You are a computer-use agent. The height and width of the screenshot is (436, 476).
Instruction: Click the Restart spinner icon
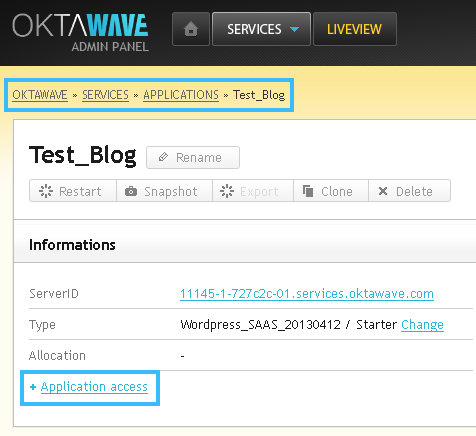[46, 191]
